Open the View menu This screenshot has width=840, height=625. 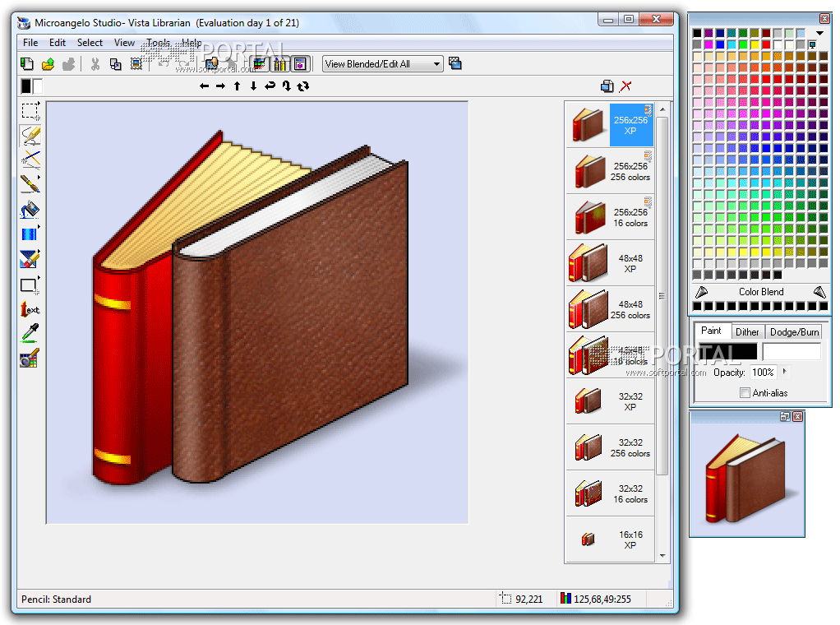[124, 42]
